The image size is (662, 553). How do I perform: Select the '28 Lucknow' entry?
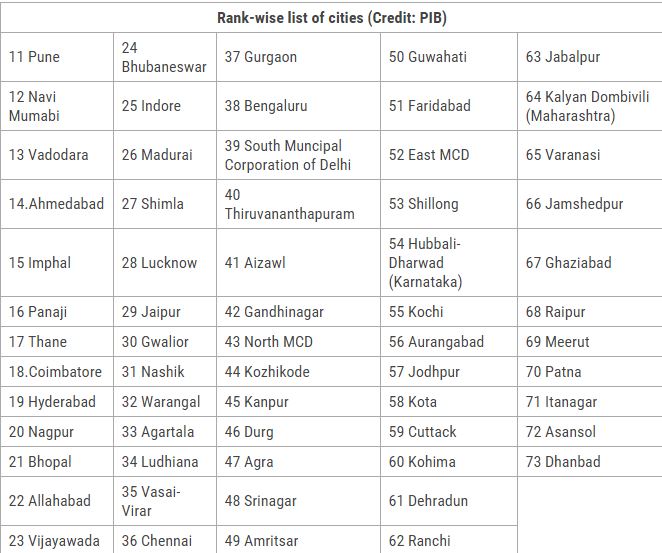pyautogui.click(x=165, y=263)
